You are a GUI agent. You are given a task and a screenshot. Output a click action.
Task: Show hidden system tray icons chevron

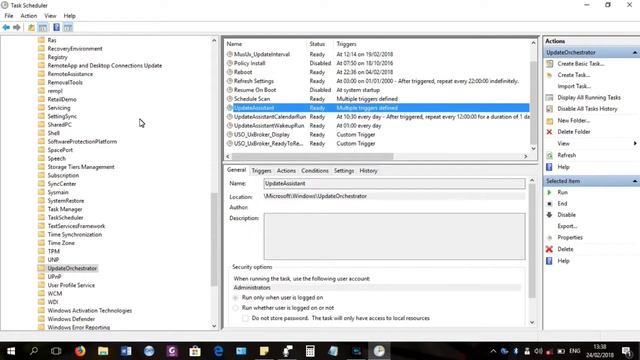[x=493, y=351]
